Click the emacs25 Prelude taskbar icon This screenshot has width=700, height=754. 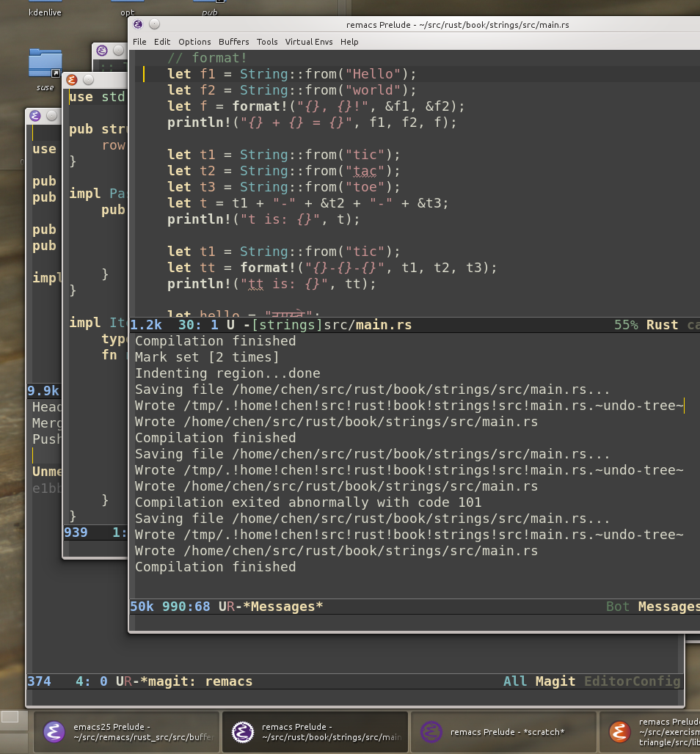[54, 732]
